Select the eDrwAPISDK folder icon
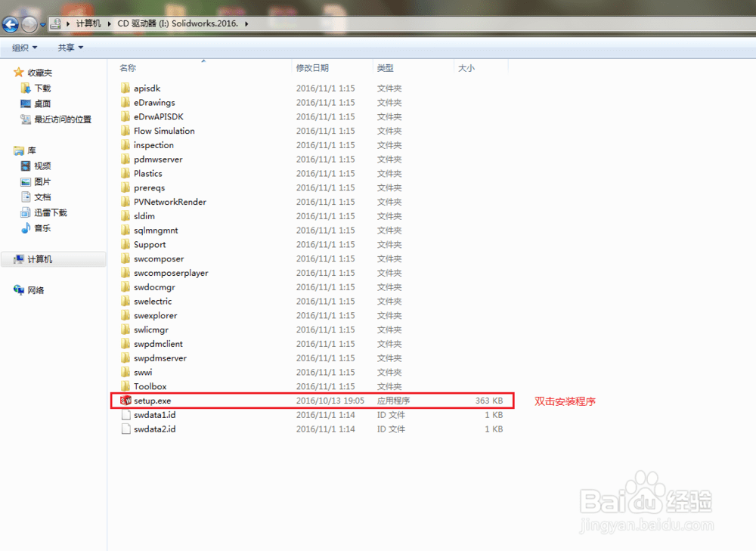Image resolution: width=756 pixels, height=551 pixels. [125, 116]
